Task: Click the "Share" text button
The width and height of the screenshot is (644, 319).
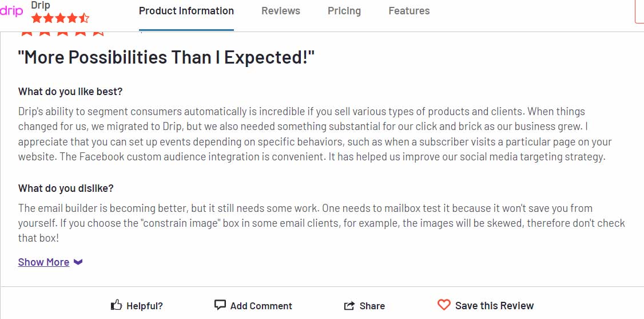Action: (x=372, y=306)
